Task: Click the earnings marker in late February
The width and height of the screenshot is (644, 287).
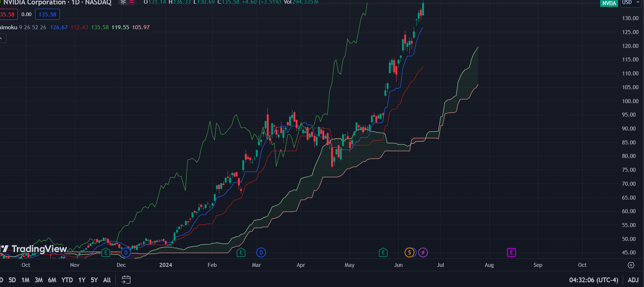Action: 241,252
